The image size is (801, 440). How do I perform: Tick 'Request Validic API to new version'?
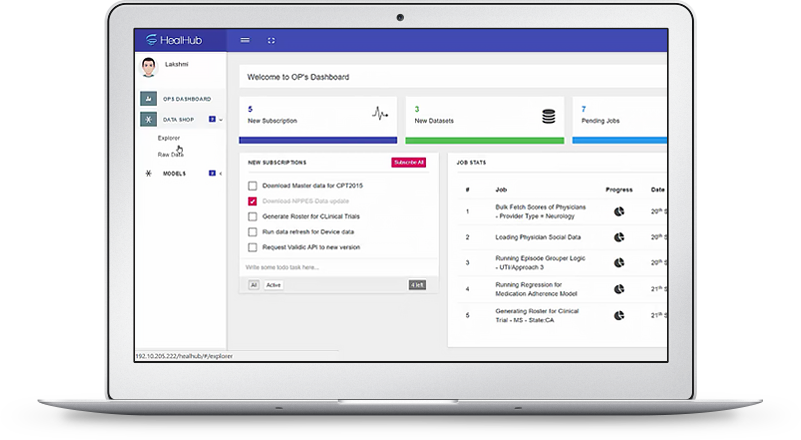point(252,246)
